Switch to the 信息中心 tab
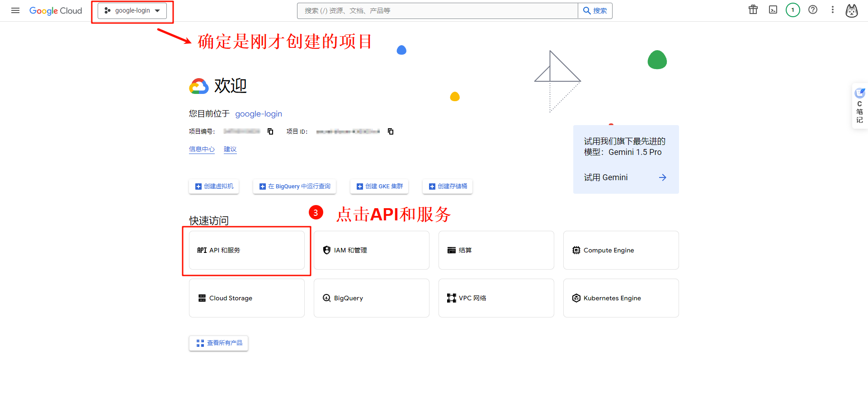 202,149
